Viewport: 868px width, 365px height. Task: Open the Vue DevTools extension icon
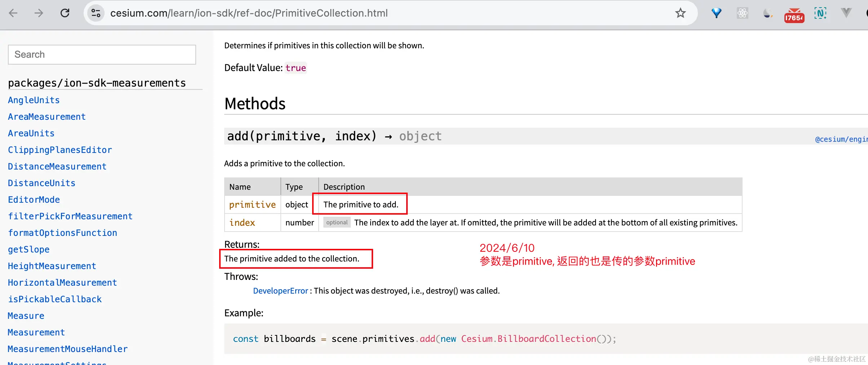[846, 13]
